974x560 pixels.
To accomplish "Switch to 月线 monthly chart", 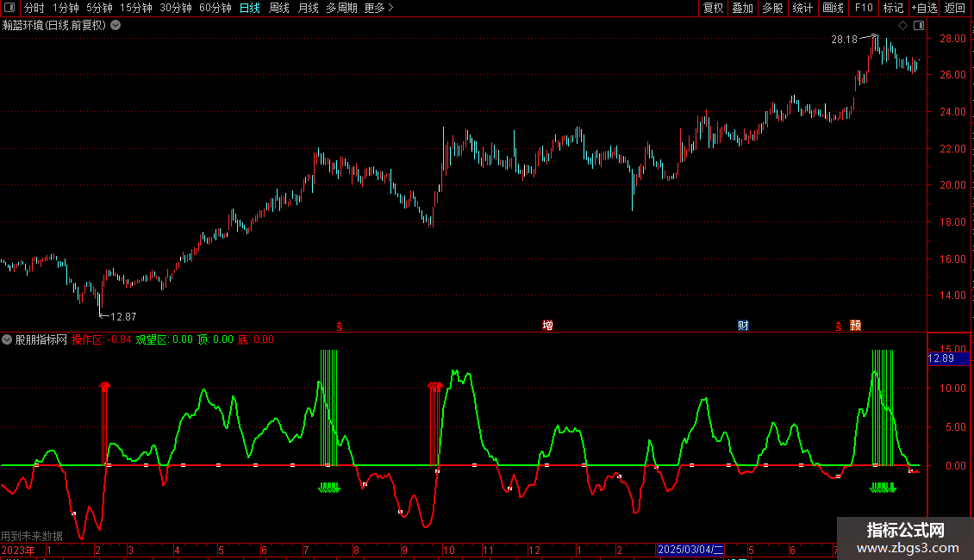I will coord(308,8).
